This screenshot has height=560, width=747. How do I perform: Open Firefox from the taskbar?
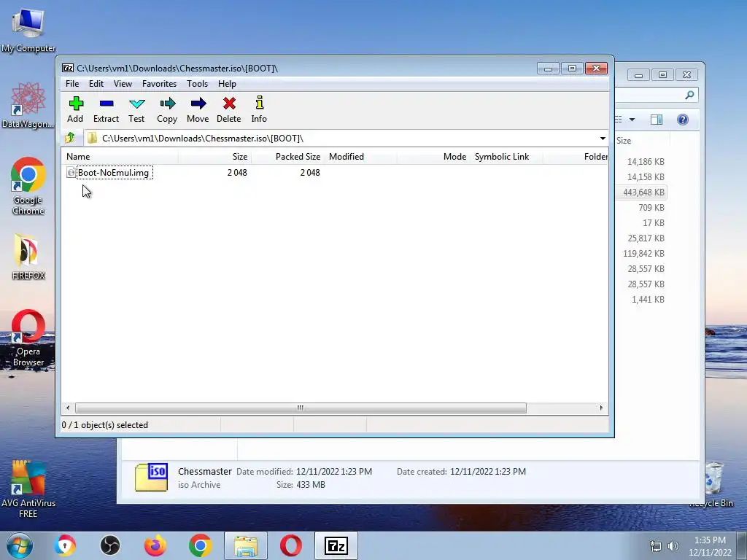coord(155,545)
